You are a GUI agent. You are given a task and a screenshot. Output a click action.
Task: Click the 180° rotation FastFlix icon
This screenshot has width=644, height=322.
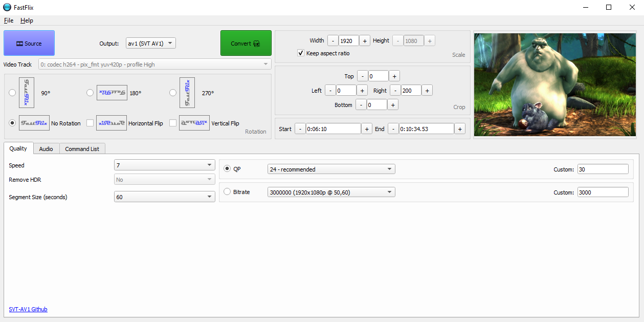click(112, 93)
